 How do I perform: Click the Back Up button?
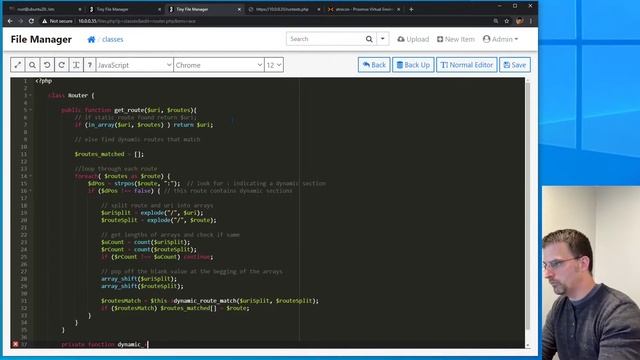[413, 65]
